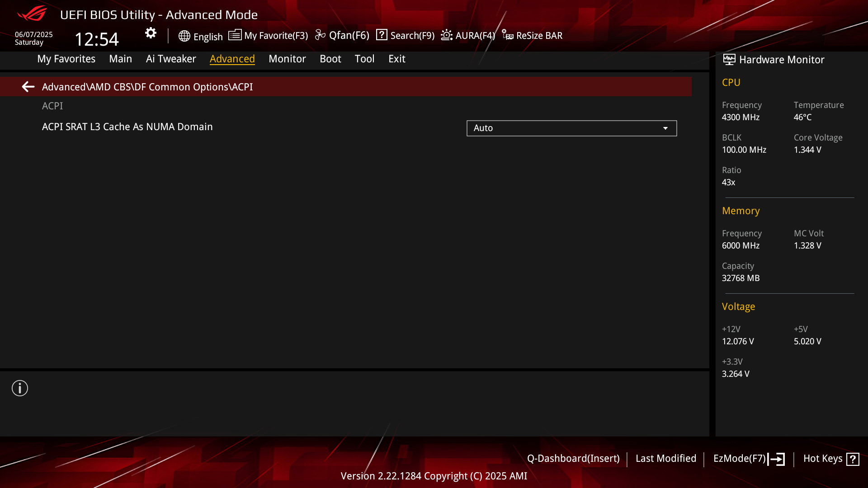Click +12V value 12.076 V
Image resolution: width=868 pixels, height=488 pixels.
[x=738, y=341]
